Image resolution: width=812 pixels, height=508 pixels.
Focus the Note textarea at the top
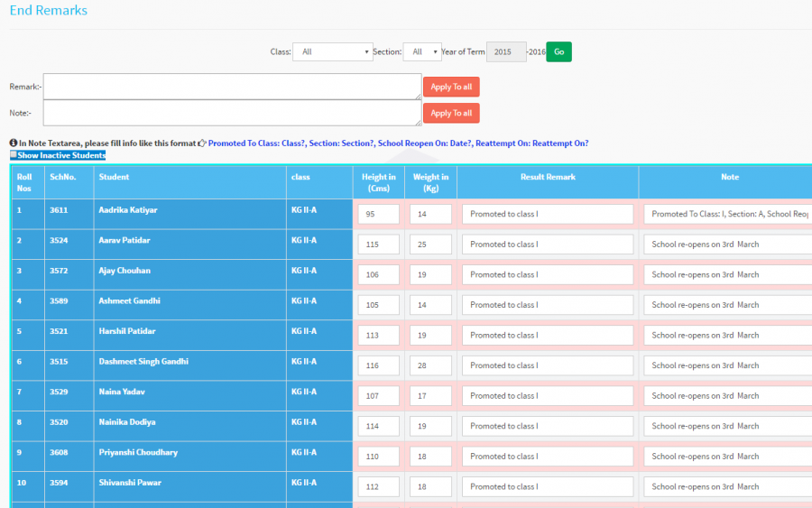231,113
